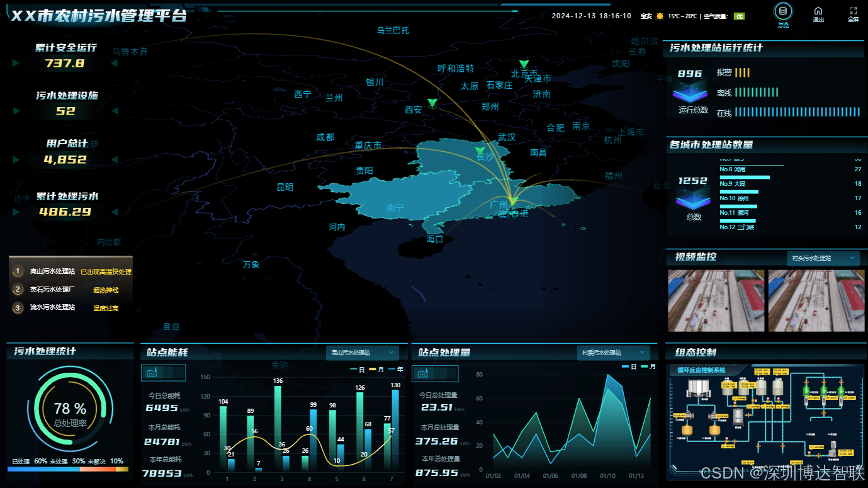
Task: Open 高山污水处理站 dropdown in 站点能耗
Action: click(362, 353)
